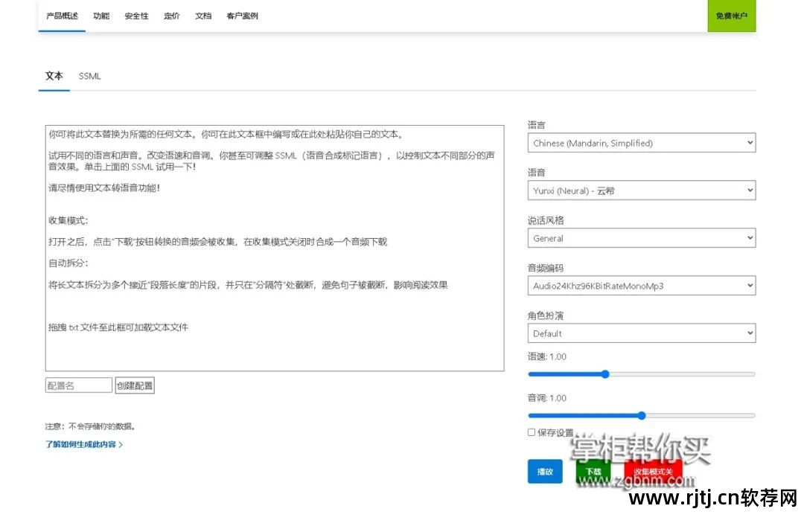
Task: Open the 语言 dropdown (Chinese Mandarin)
Action: click(x=642, y=143)
